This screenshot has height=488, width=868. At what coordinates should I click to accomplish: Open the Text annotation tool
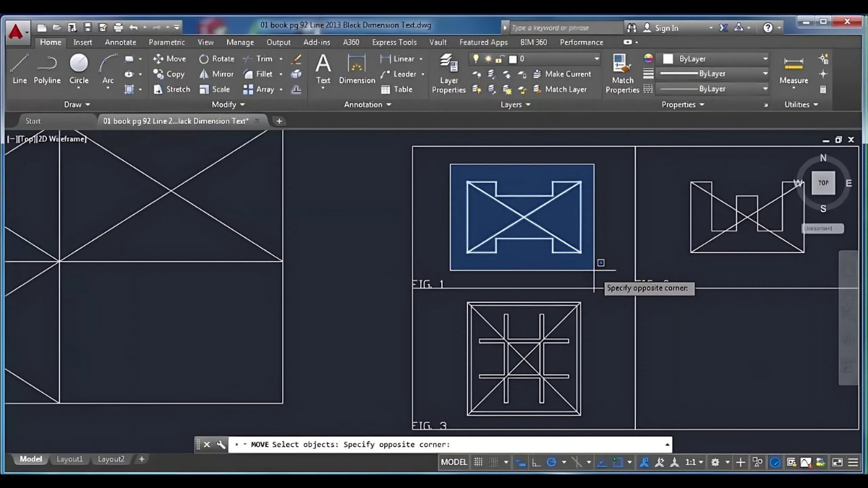click(323, 69)
